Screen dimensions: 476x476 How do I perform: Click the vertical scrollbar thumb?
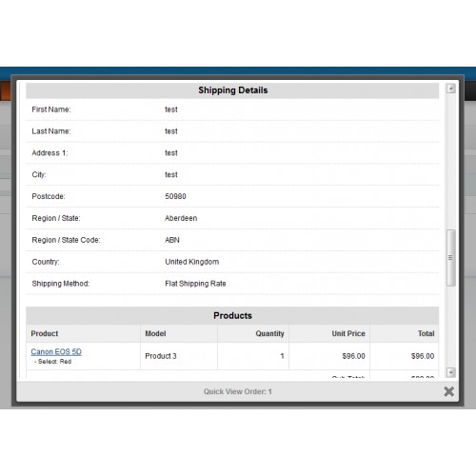coord(450,258)
